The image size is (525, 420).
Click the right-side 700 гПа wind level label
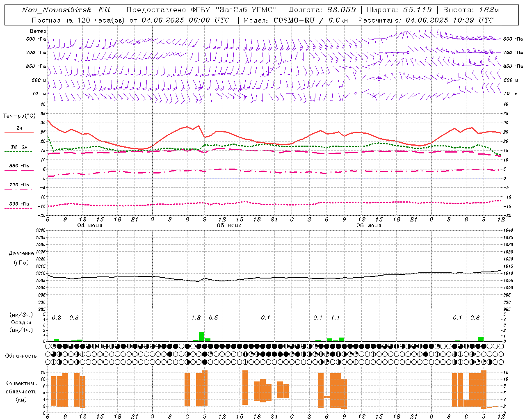click(513, 52)
